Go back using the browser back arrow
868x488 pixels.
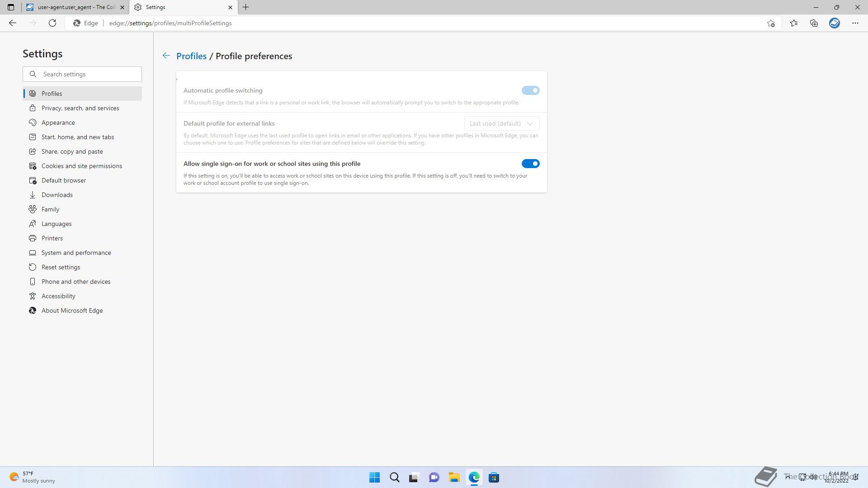(13, 23)
